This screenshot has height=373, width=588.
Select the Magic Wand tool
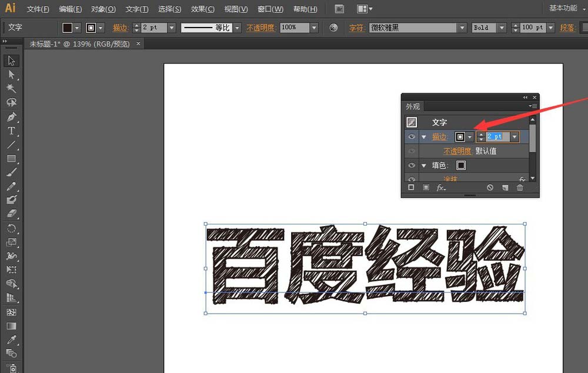(x=11, y=88)
